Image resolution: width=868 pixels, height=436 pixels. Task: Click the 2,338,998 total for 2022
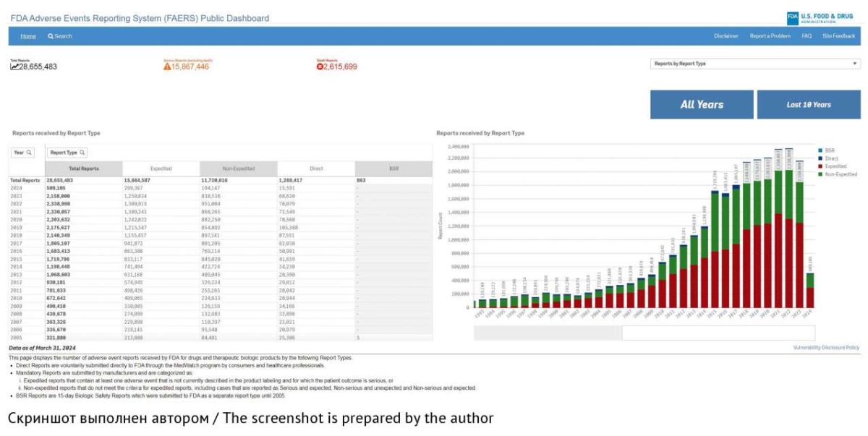tap(58, 204)
